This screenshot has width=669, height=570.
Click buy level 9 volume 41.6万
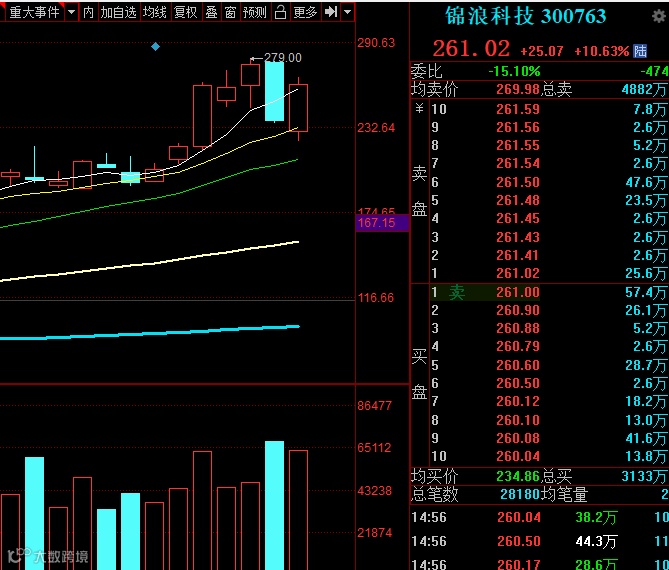point(646,438)
